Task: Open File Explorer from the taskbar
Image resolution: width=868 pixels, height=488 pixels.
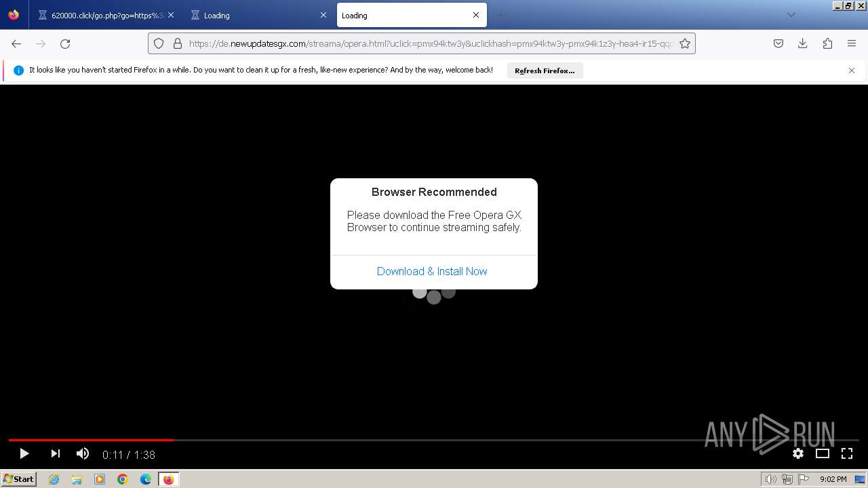Action: tap(77, 479)
